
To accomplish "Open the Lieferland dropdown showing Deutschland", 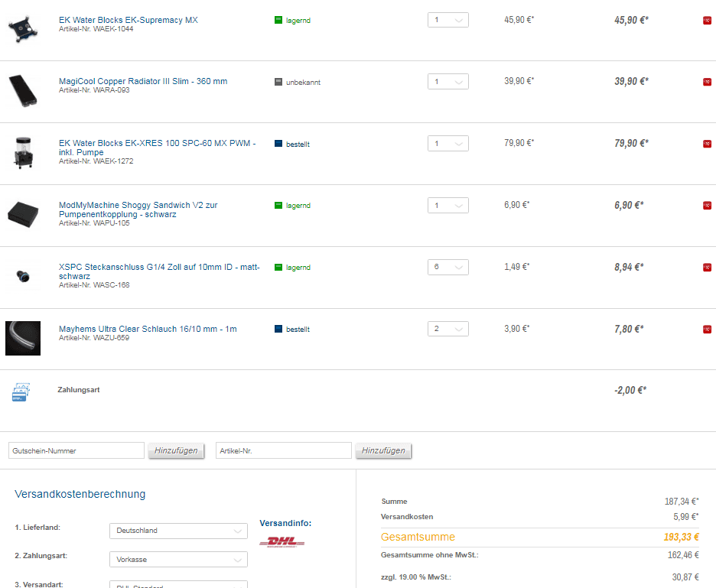I will 178,531.
